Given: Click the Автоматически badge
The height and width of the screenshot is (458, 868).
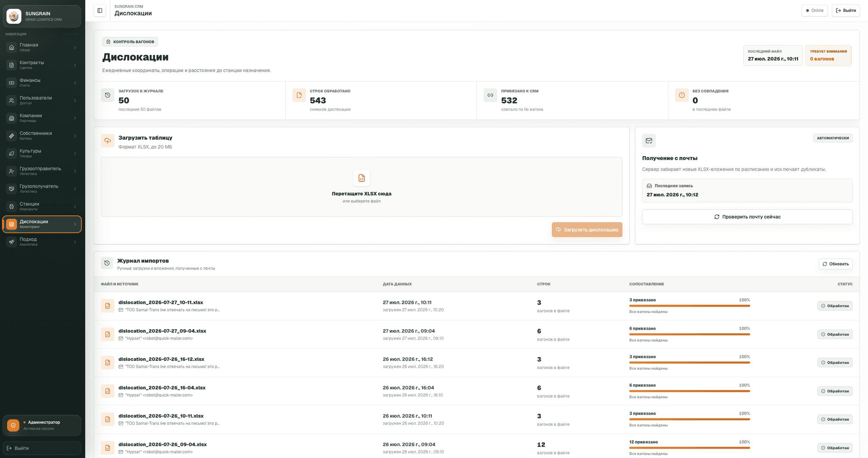Looking at the screenshot, I should click(833, 138).
